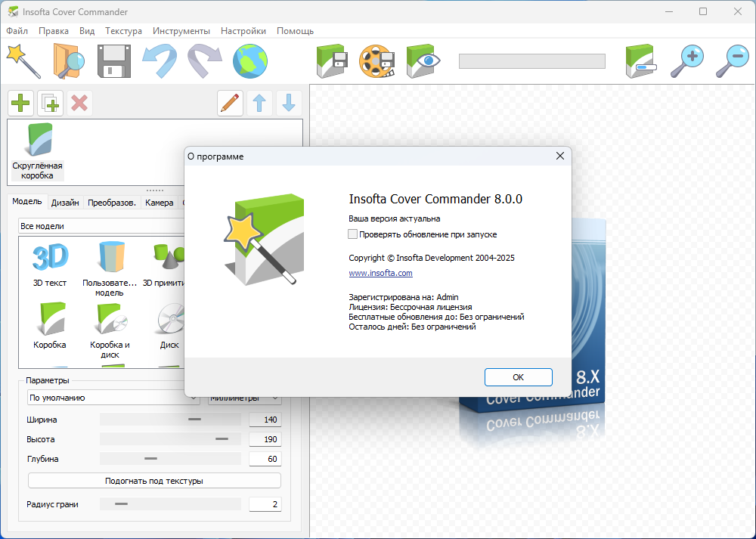Launch the wizard wand tool
The image size is (756, 539).
coord(23,60)
